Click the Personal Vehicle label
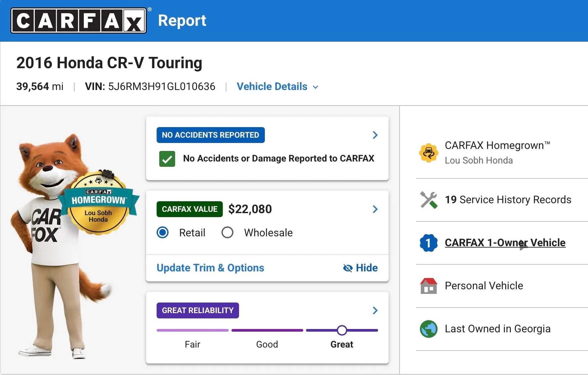 [484, 286]
